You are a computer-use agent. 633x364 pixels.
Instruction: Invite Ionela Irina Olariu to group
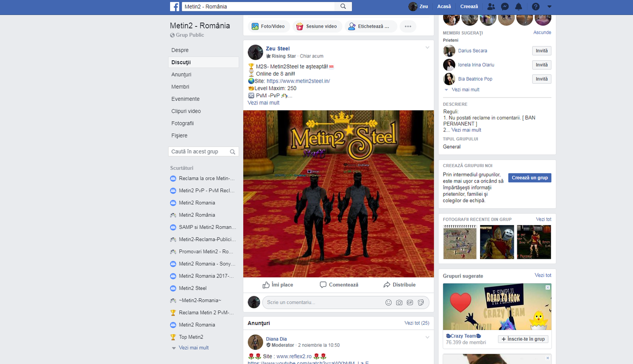[542, 65]
